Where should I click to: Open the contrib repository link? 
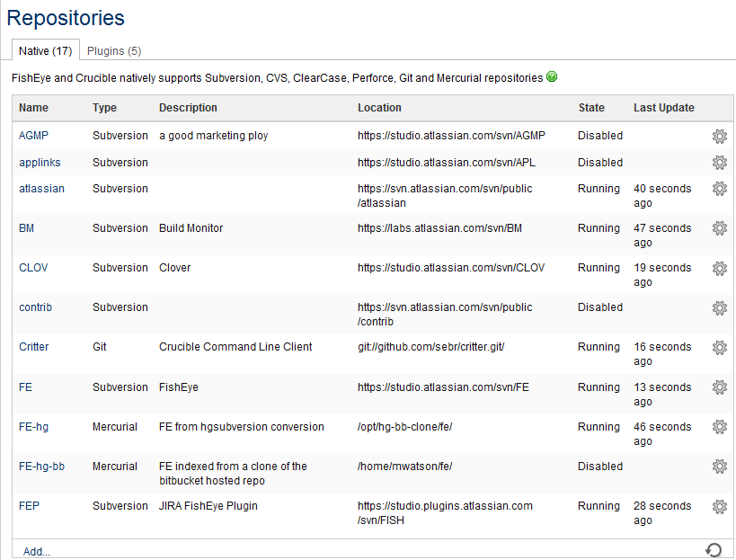tap(36, 307)
